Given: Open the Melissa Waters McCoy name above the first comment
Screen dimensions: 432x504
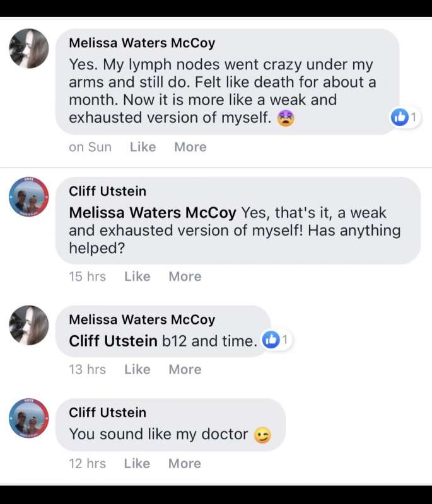Looking at the screenshot, I should [142, 43].
